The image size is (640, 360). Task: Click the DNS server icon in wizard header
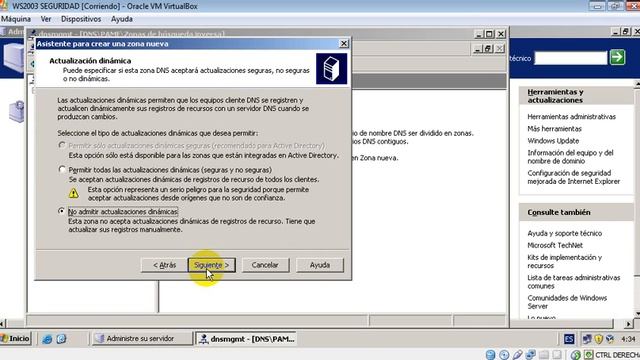pyautogui.click(x=331, y=69)
